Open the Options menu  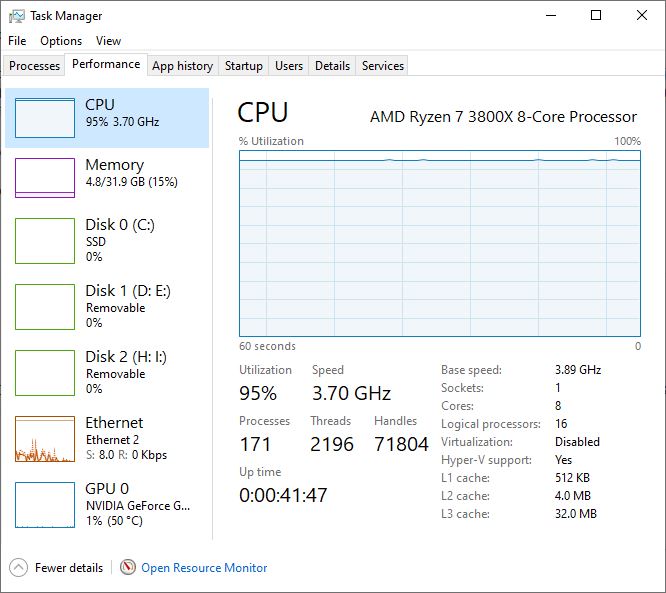[61, 41]
